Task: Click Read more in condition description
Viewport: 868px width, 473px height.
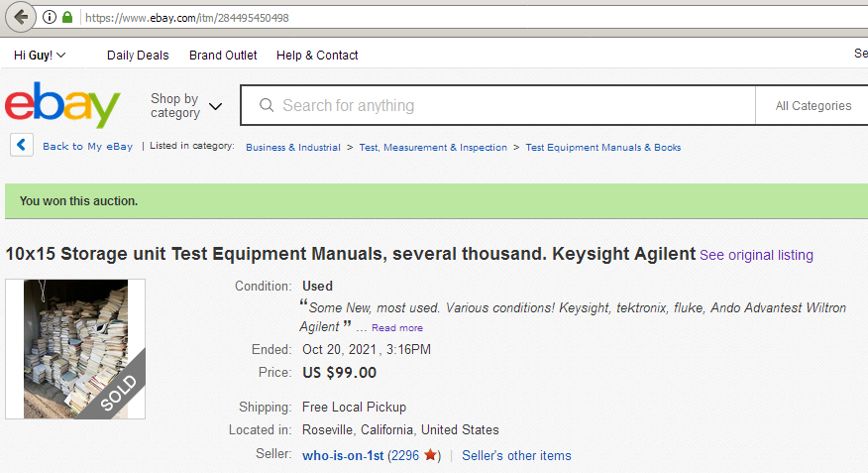Action: tap(397, 328)
